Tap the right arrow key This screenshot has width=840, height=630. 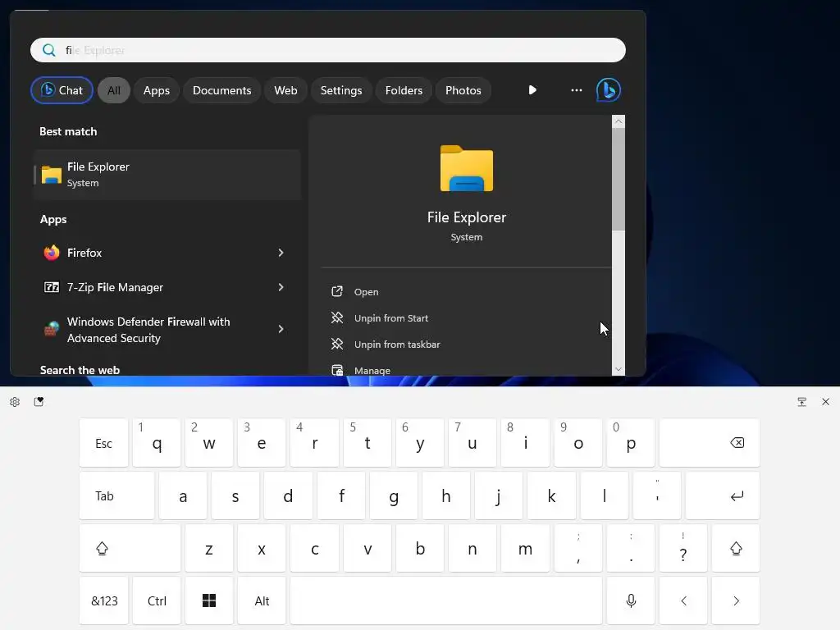coord(736,600)
